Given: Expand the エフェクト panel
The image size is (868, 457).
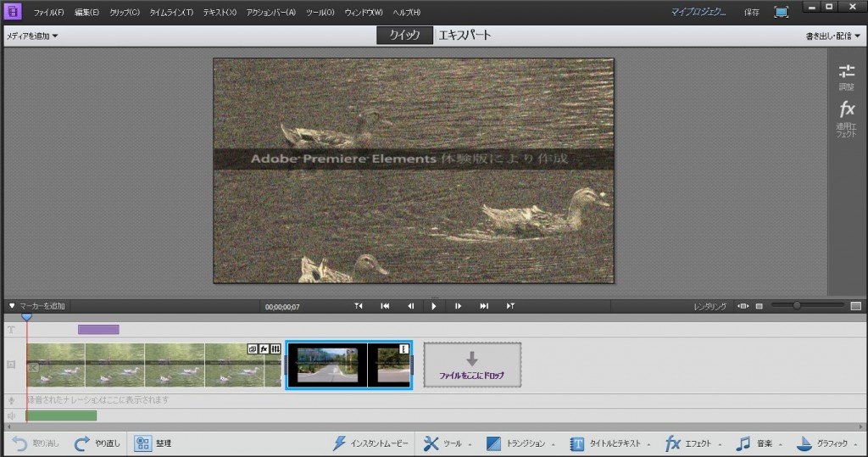Looking at the screenshot, I should tap(693, 443).
